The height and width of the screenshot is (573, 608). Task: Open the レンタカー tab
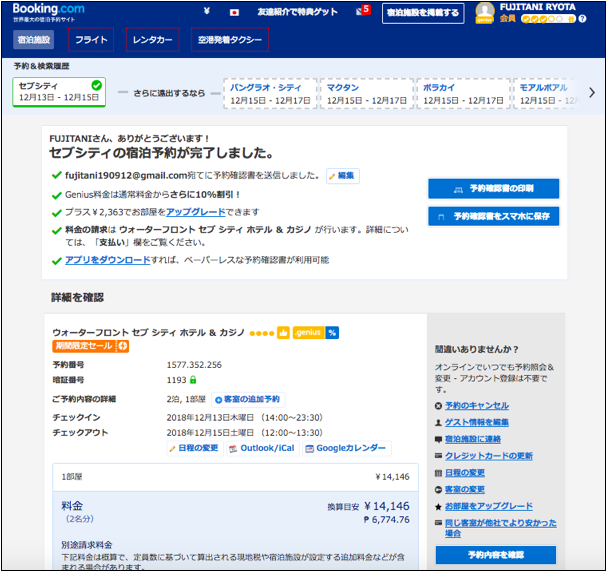click(x=152, y=40)
